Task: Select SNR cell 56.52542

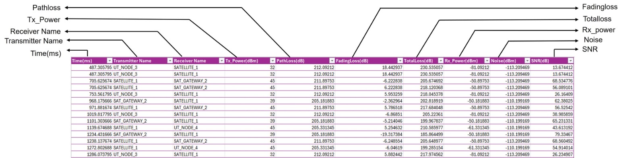Action: (x=564, y=108)
